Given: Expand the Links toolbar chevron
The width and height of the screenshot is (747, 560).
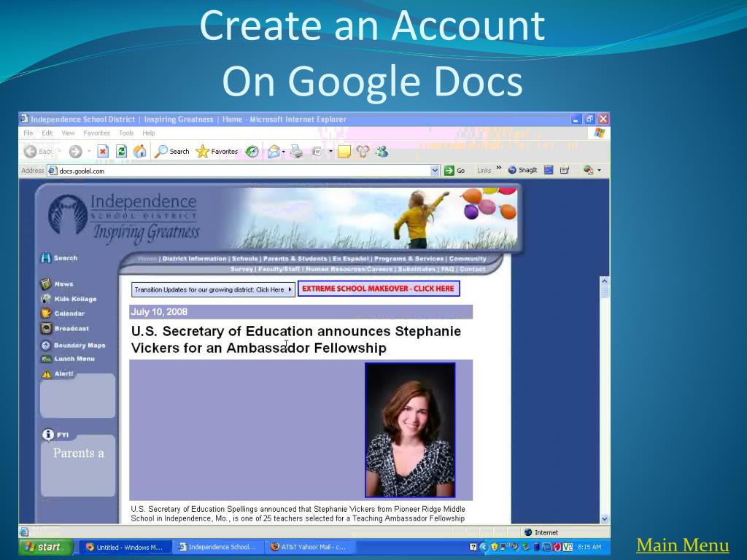Looking at the screenshot, I should (x=499, y=168).
